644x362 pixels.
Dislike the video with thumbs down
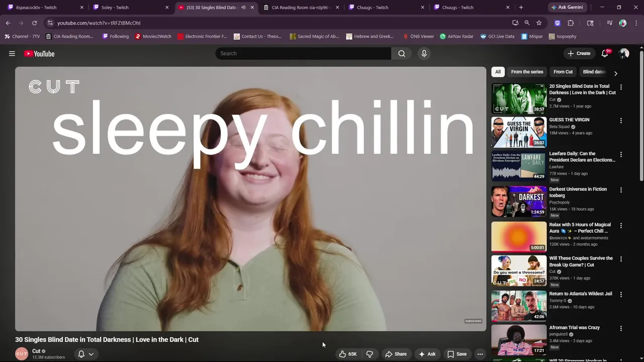coord(370,354)
